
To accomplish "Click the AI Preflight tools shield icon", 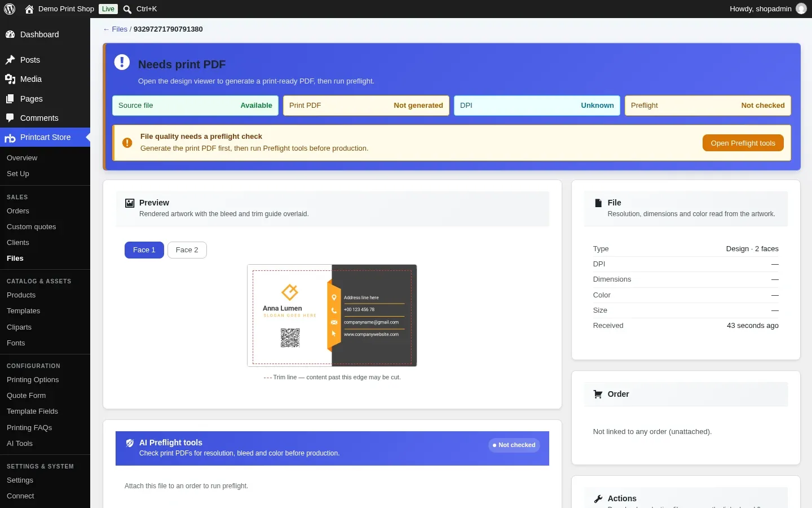I will point(130,443).
